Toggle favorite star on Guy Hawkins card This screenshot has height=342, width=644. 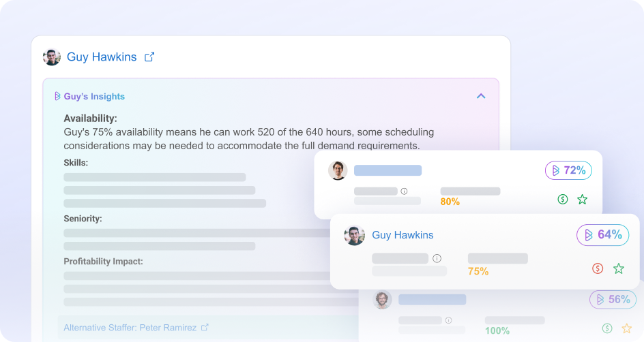618,268
